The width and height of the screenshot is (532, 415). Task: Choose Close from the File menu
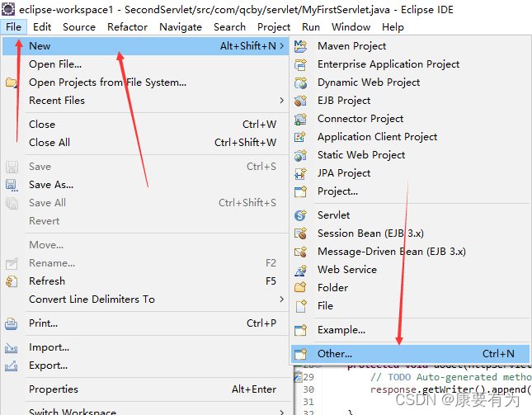[145, 125]
